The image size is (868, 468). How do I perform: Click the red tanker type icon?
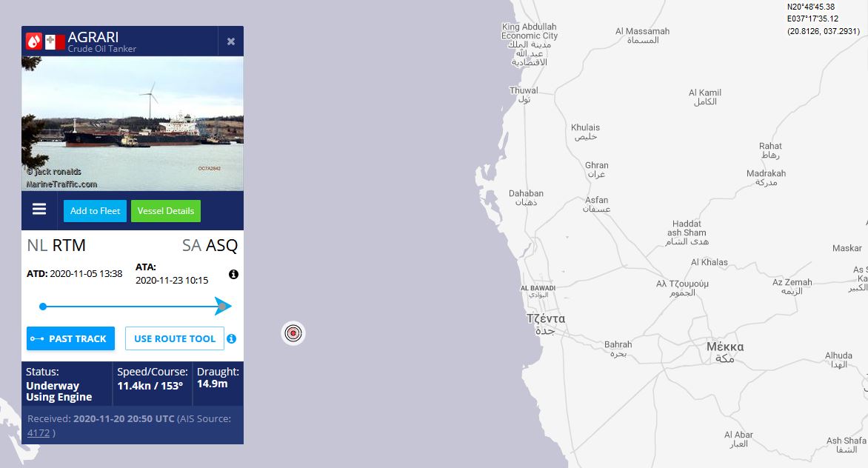point(34,41)
